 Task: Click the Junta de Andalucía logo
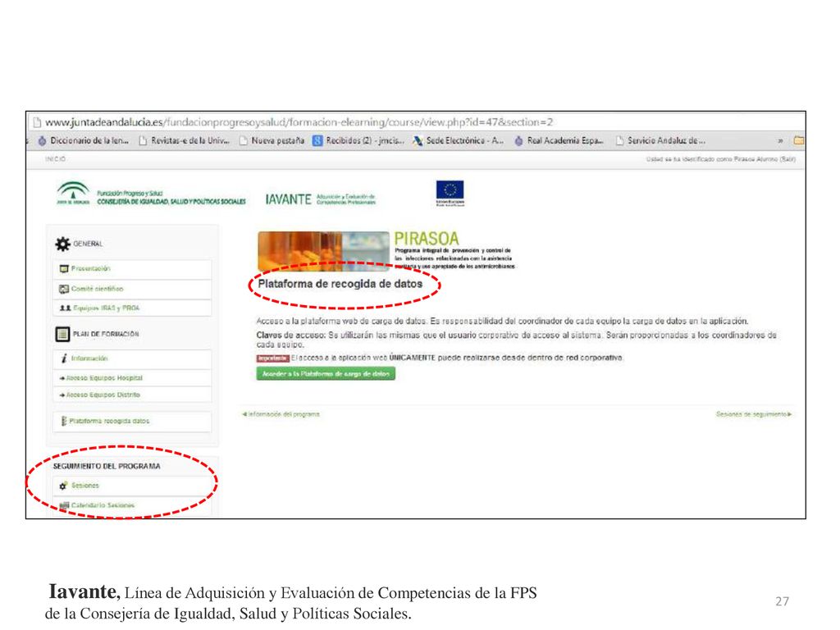pos(73,194)
